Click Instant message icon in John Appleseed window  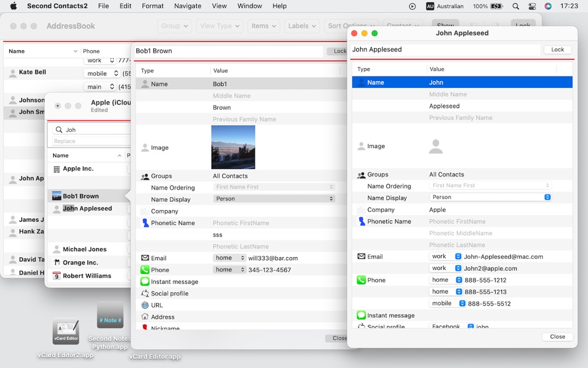[361, 315]
